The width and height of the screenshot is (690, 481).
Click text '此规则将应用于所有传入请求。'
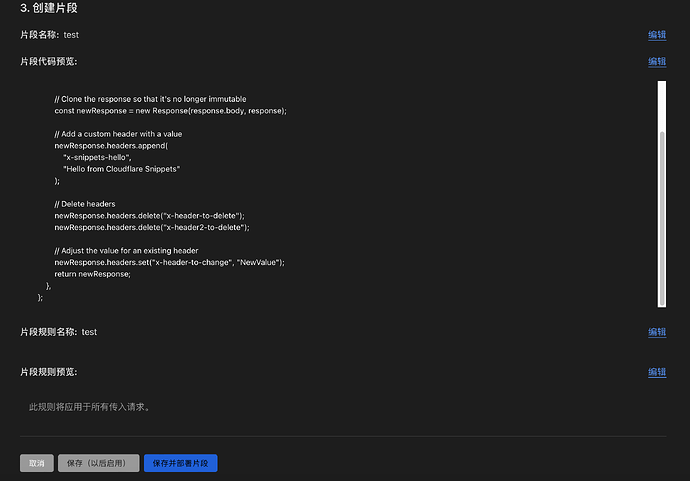click(91, 407)
